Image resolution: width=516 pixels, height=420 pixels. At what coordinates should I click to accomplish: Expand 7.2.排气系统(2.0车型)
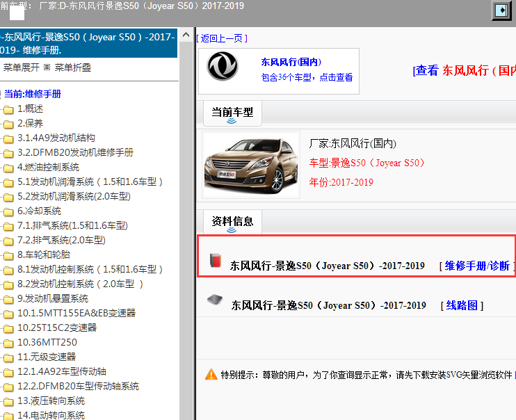tap(61, 240)
